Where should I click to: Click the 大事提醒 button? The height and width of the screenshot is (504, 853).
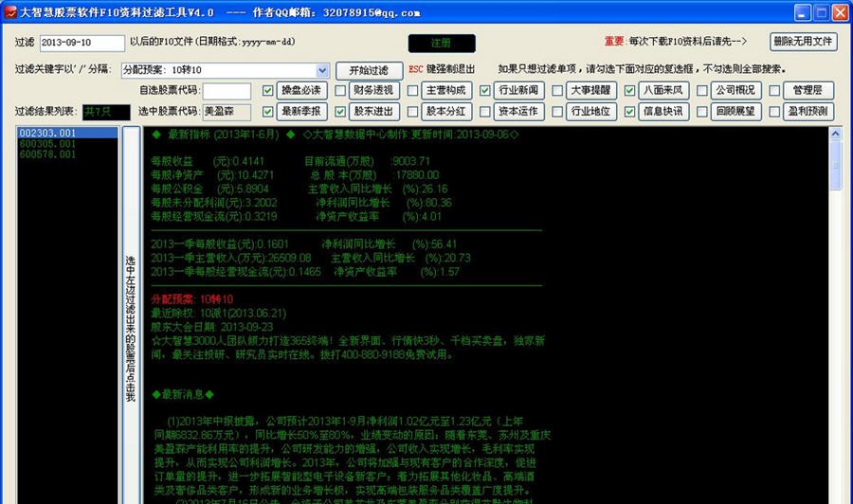(590, 90)
